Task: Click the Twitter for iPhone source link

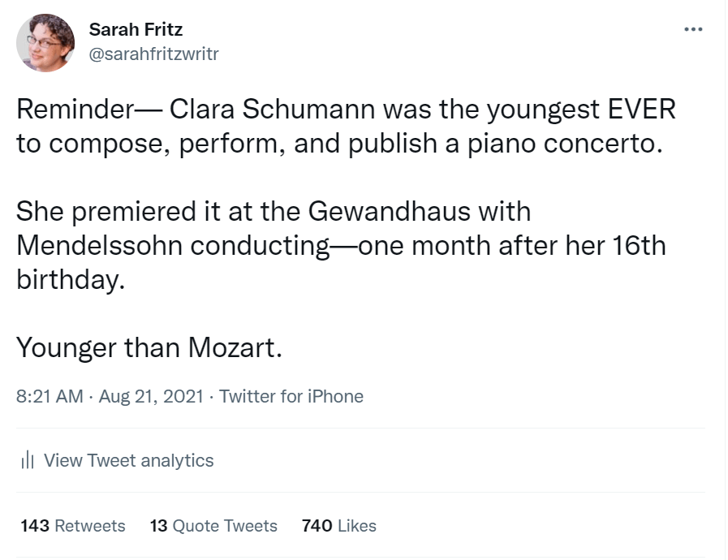Action: coord(291,396)
